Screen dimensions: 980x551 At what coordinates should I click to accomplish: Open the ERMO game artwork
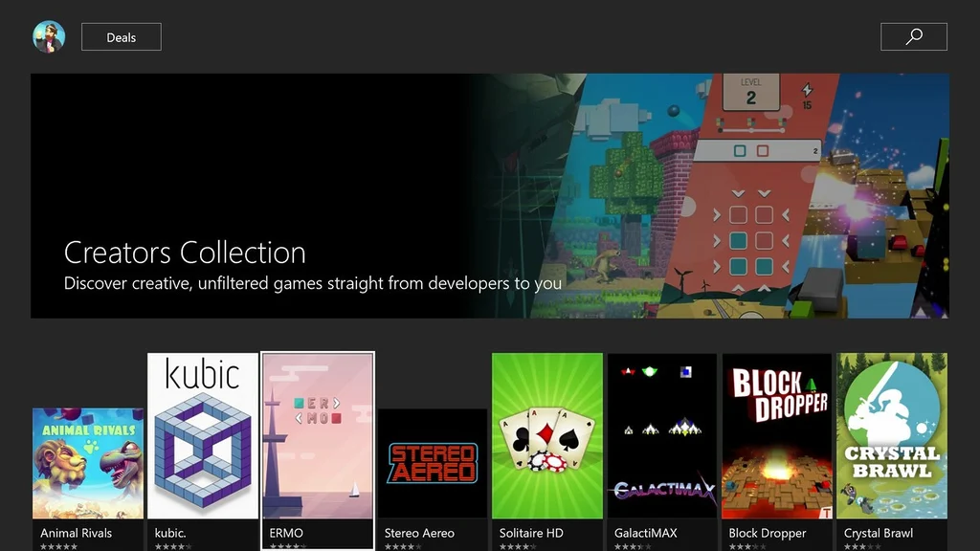pyautogui.click(x=318, y=435)
